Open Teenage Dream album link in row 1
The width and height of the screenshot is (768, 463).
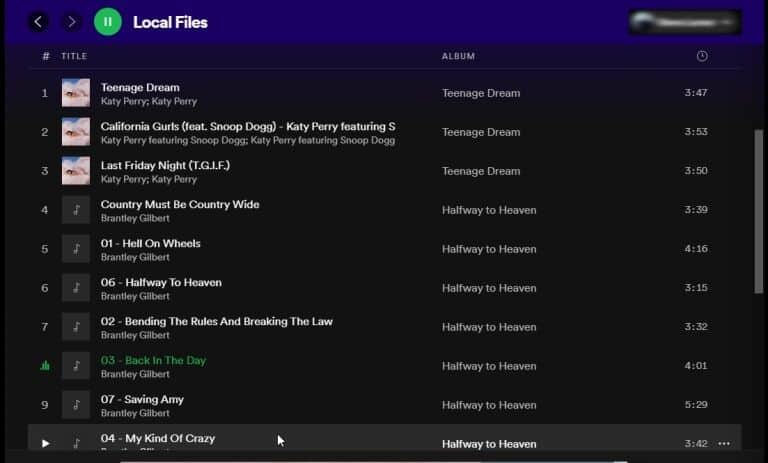click(481, 93)
